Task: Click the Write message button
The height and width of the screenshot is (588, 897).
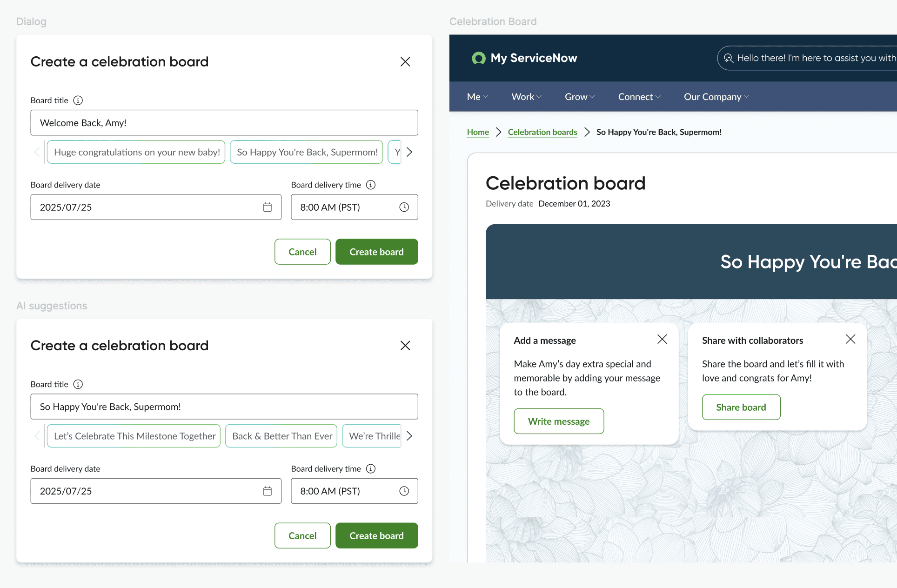Action: click(x=558, y=421)
